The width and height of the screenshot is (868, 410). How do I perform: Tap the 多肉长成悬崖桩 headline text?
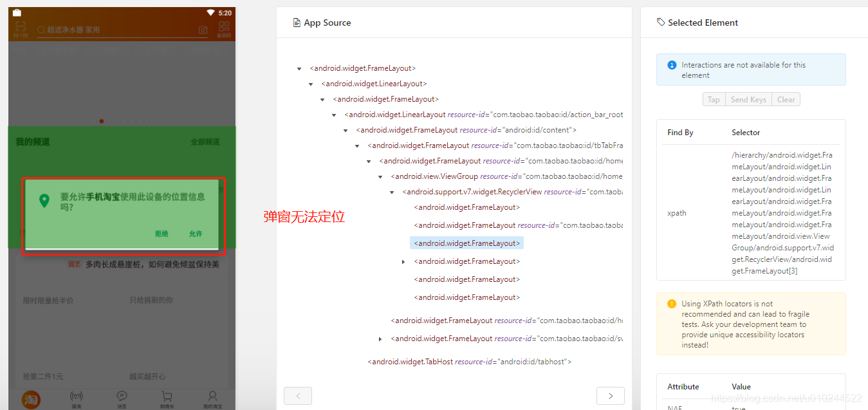click(x=152, y=265)
